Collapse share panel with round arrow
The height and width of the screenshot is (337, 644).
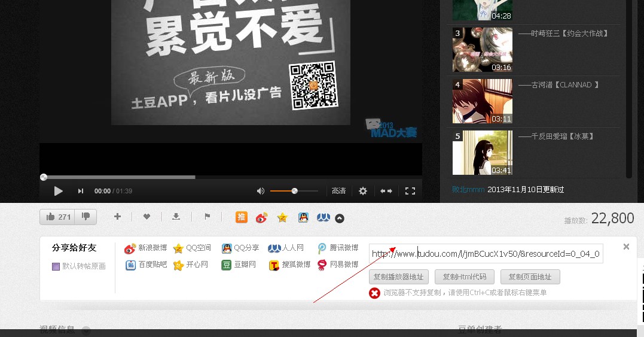[x=340, y=218]
